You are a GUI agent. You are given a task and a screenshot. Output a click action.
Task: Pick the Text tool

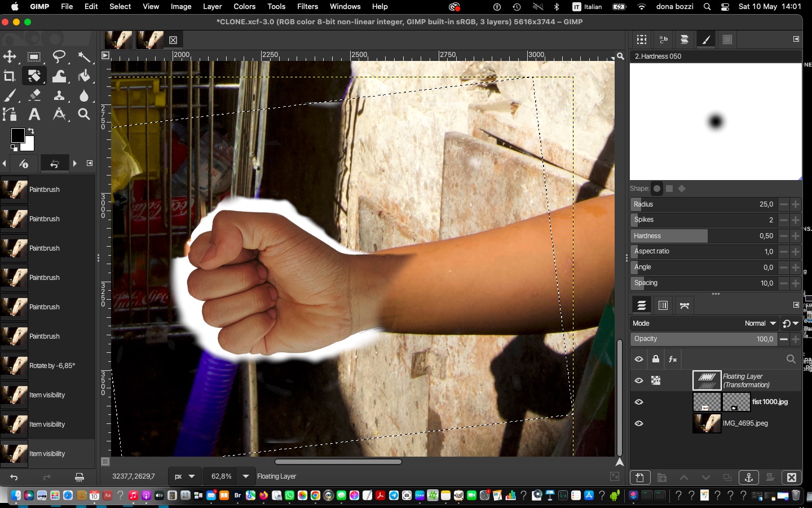coord(34,115)
